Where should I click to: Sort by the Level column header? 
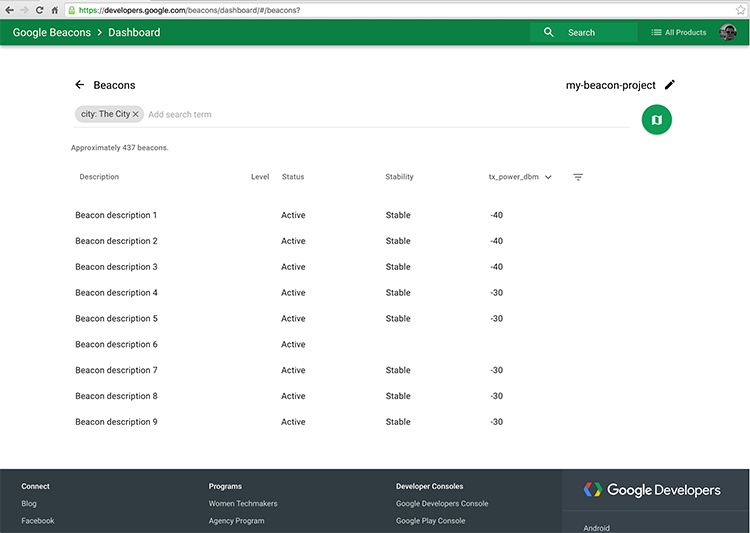260,177
